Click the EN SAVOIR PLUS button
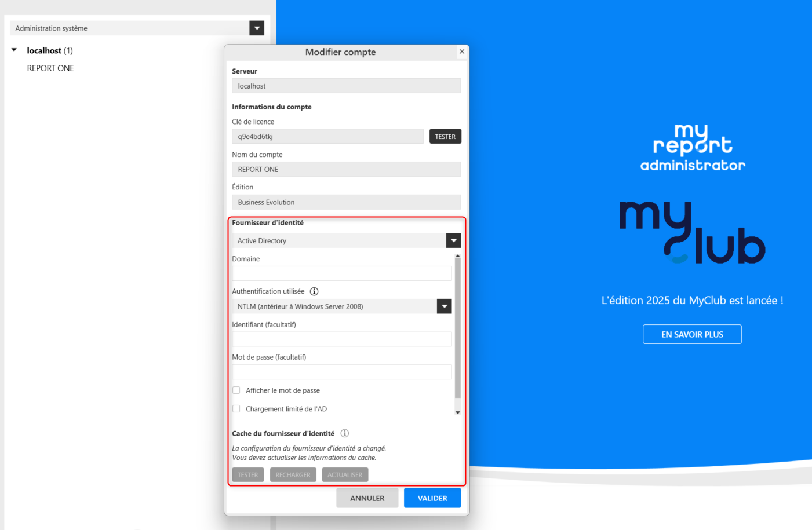Screen dimensions: 812x530 (692, 334)
